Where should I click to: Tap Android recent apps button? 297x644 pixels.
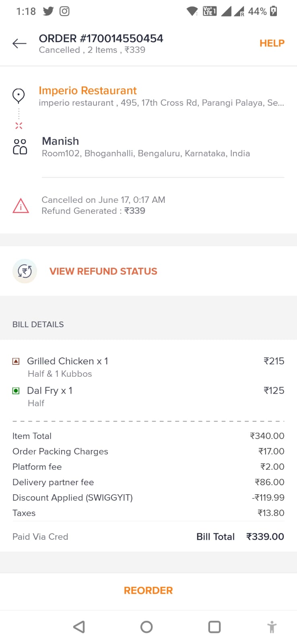pos(214,627)
